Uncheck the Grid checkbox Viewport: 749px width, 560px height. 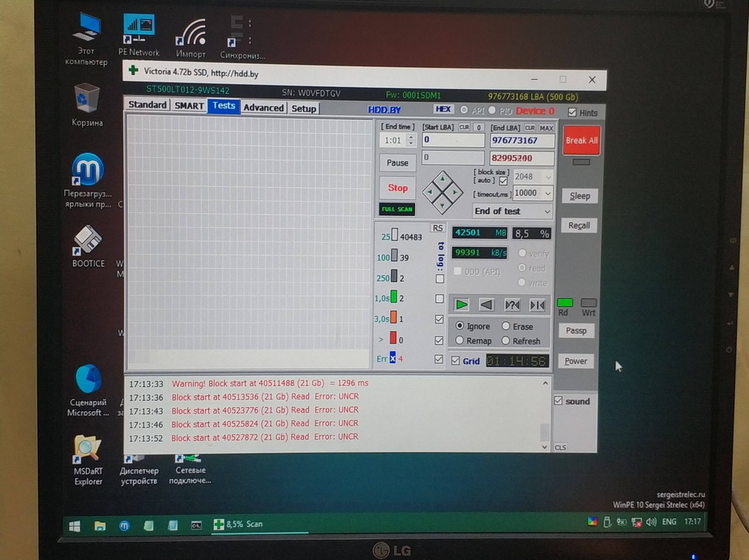click(x=456, y=361)
